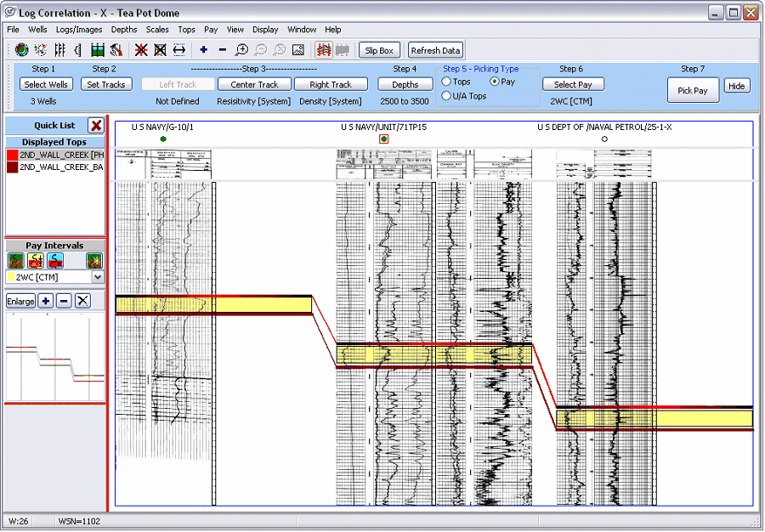Click the blue minus toolbar icon

[223, 50]
